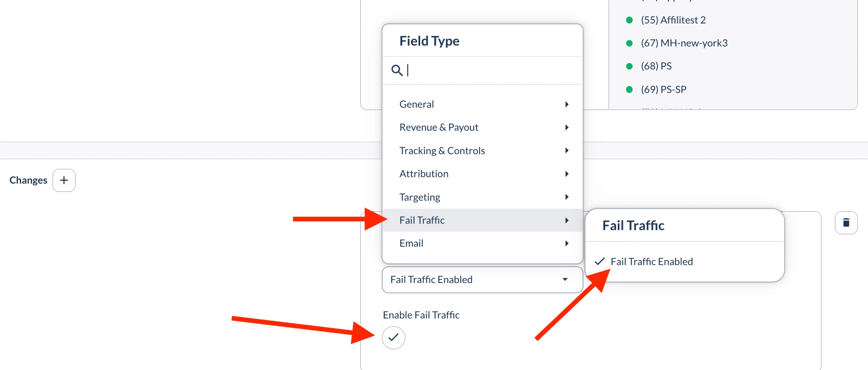Select (55) Affilitest 2 in the list
This screenshot has width=868, height=370.
[x=673, y=20]
